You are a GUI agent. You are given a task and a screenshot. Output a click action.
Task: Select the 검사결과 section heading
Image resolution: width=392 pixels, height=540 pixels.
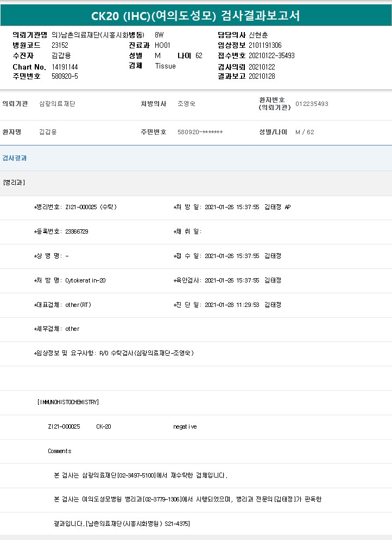click(x=15, y=158)
